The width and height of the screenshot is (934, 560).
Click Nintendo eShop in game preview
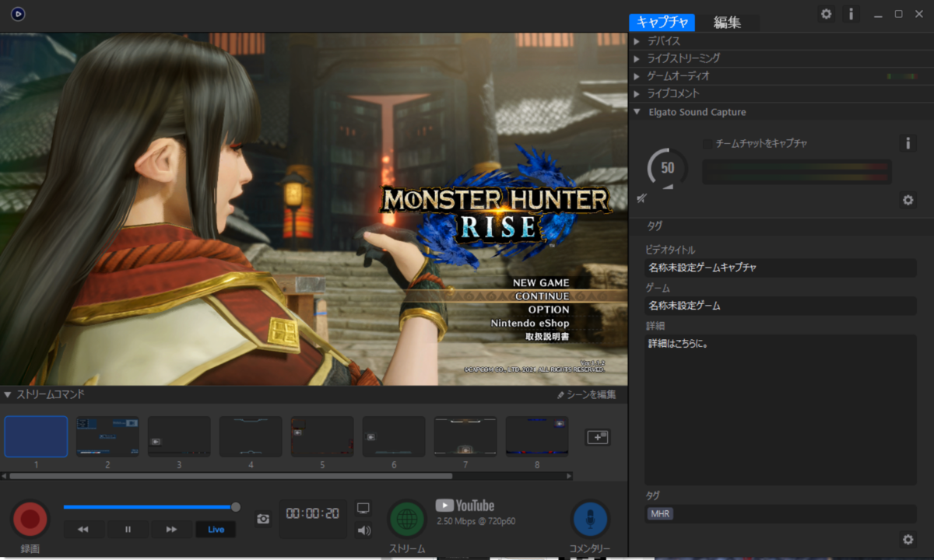pos(530,323)
